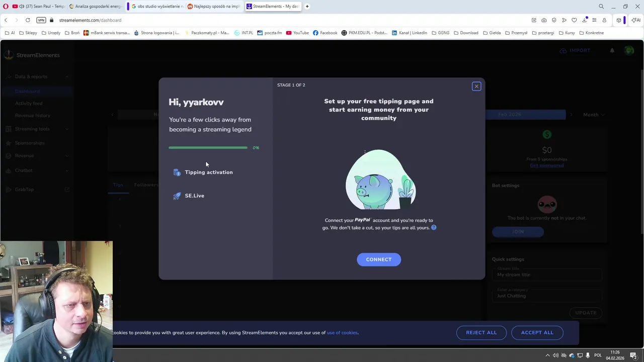Image resolution: width=644 pixels, height=362 pixels.
Task: Select the Tipping activation step
Action: coord(203,172)
